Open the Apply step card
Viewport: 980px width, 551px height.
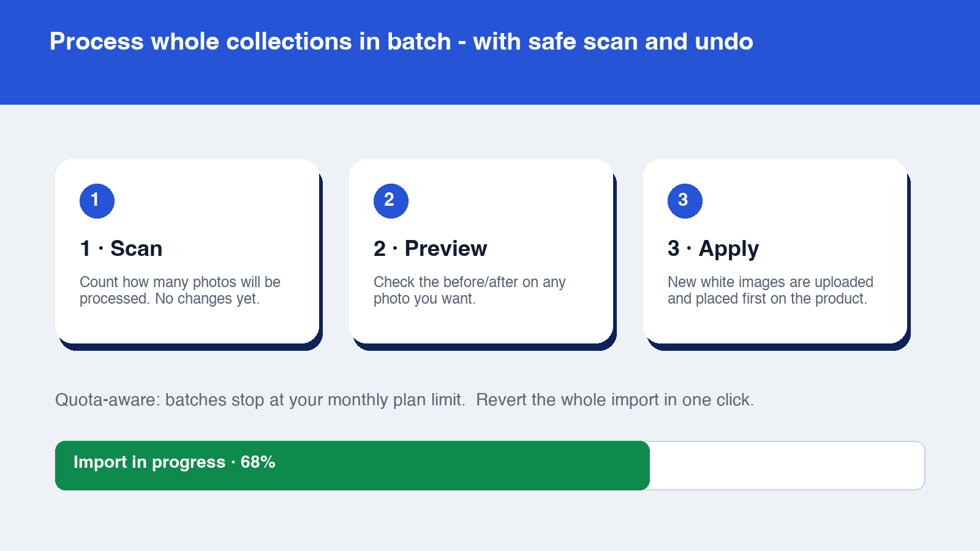click(x=775, y=251)
